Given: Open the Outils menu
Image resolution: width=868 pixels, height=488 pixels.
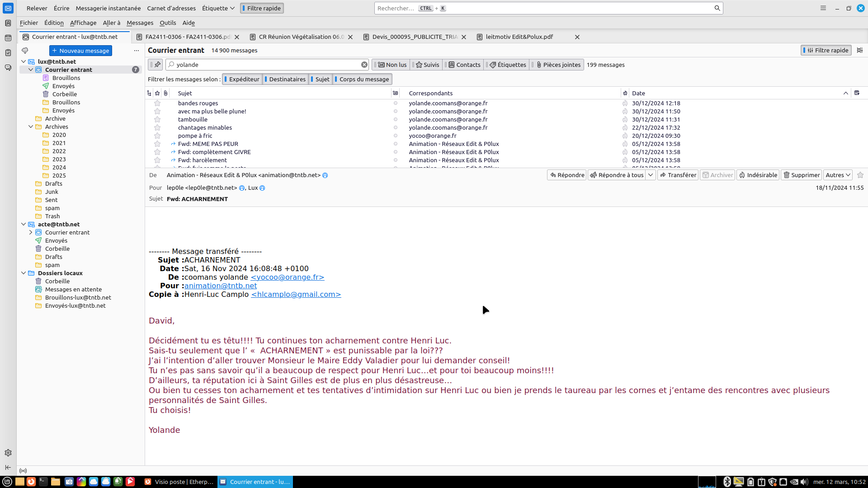Looking at the screenshot, I should [x=167, y=23].
